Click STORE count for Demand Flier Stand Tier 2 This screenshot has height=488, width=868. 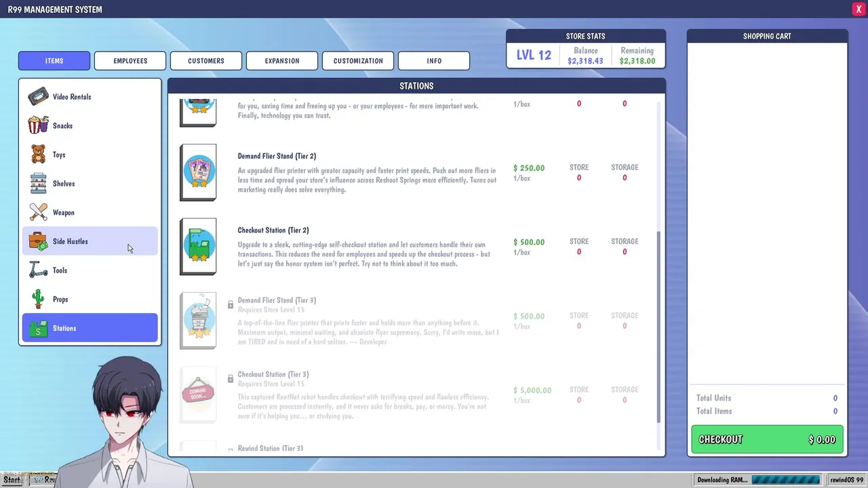pyautogui.click(x=579, y=178)
